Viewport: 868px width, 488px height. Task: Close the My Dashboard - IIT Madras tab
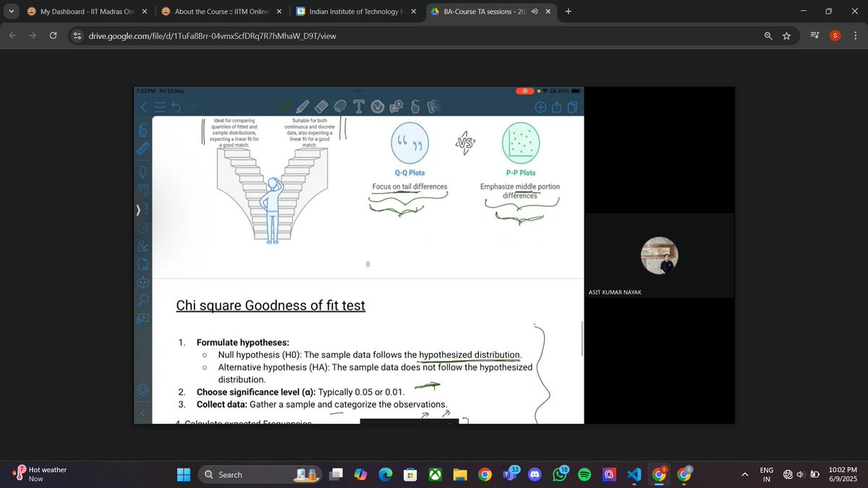click(144, 12)
